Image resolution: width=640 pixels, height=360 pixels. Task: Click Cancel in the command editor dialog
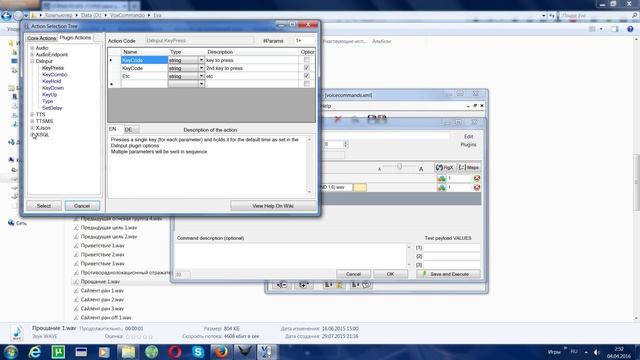click(x=353, y=274)
